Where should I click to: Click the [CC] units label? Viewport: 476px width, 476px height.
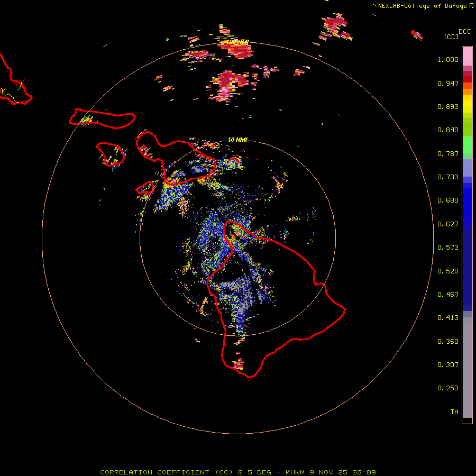pos(451,36)
